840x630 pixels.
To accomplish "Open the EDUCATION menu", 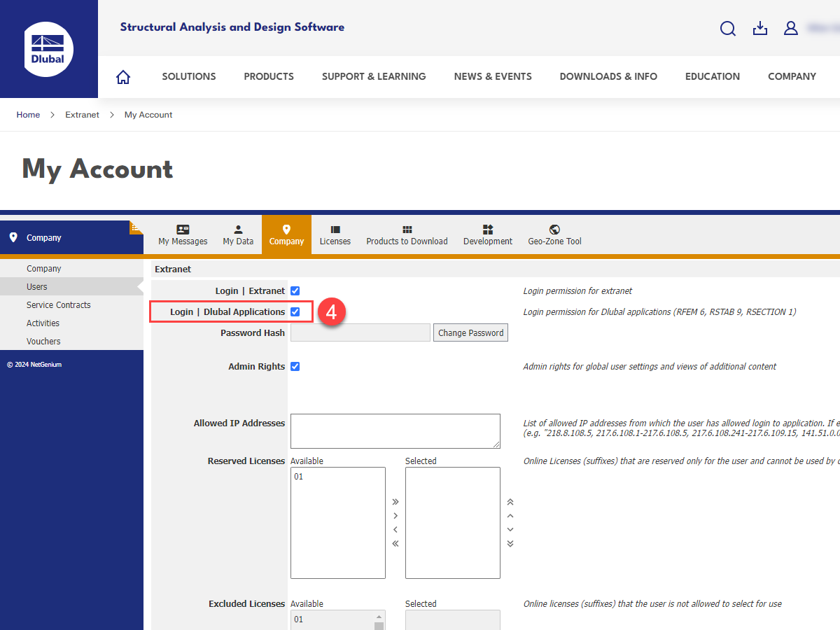I will (713, 77).
